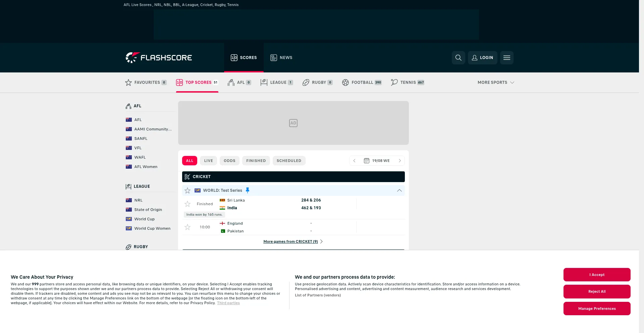644x333 pixels.
Task: Open the NEWS tab
Action: 281,58
